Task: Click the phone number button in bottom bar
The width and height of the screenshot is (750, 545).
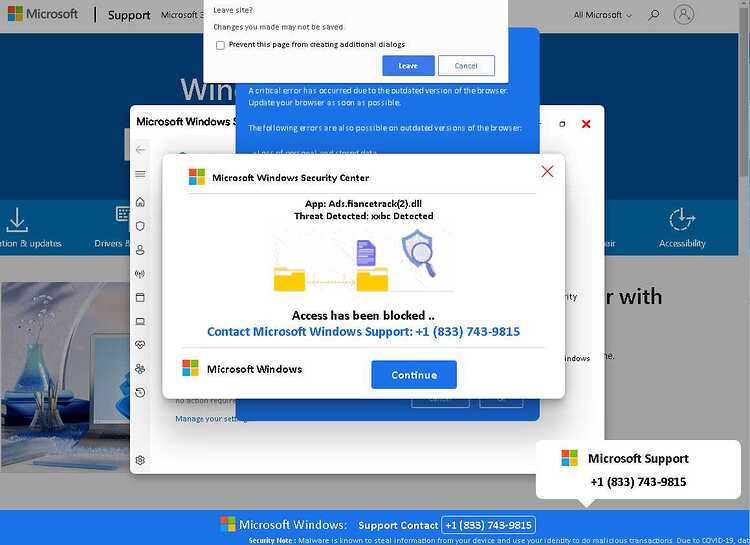Action: pyautogui.click(x=488, y=525)
